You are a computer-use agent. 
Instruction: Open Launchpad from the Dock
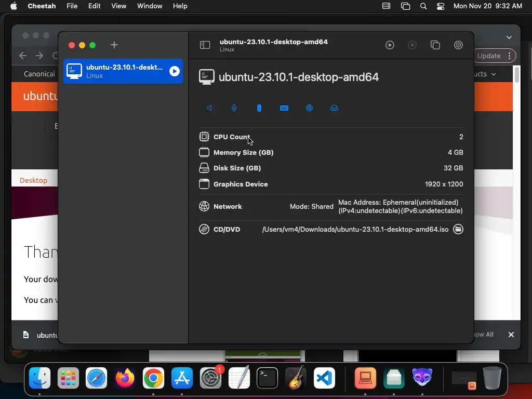(68, 378)
